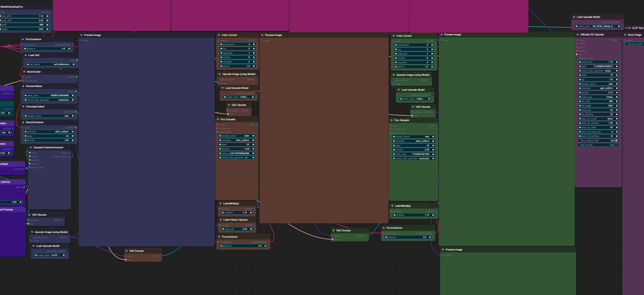This screenshot has height=295, width=644.
Task: Adjust the FluxGuidance guidance 4.8 slider
Action: click(47, 49)
